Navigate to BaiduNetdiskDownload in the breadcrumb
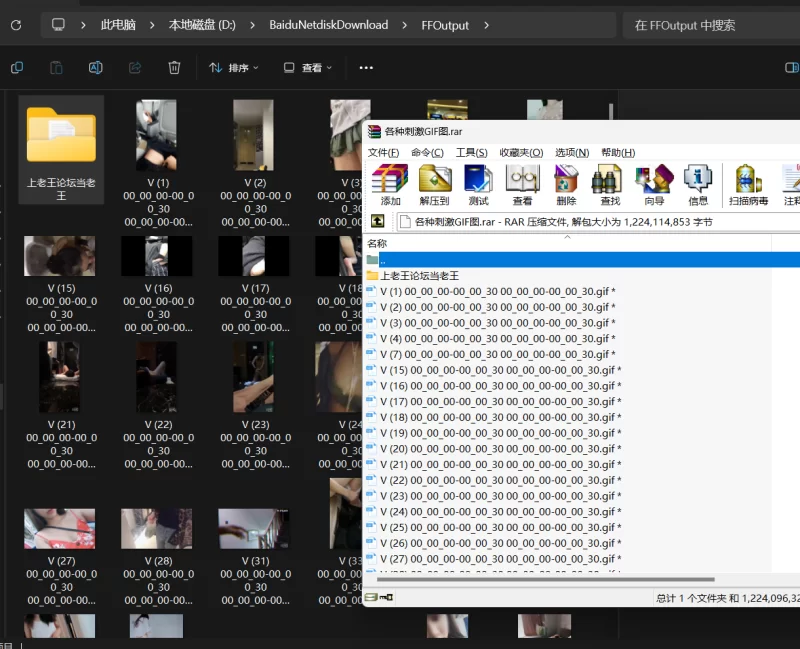Viewport: 800px width, 649px height. point(328,25)
